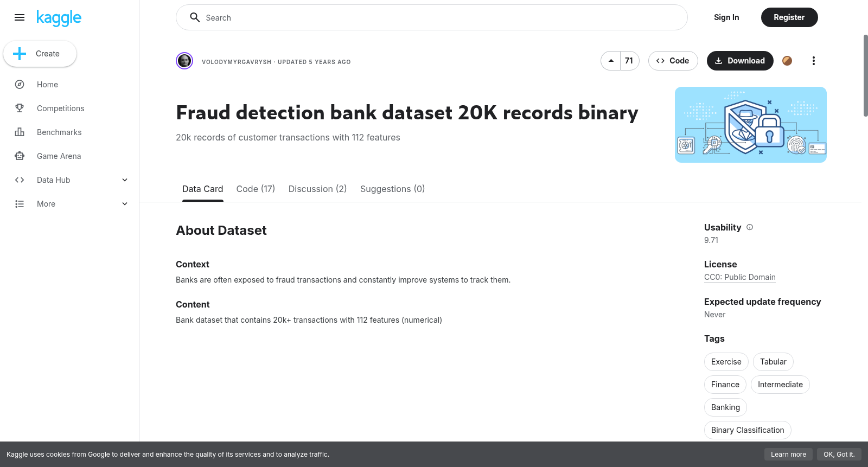Click the Code button near Download
The height and width of the screenshot is (467, 868).
click(x=673, y=61)
